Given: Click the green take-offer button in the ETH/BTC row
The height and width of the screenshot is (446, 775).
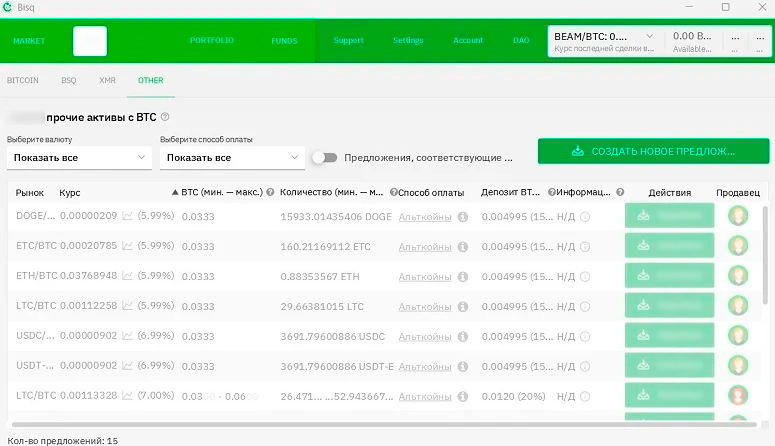Looking at the screenshot, I should [669, 276].
